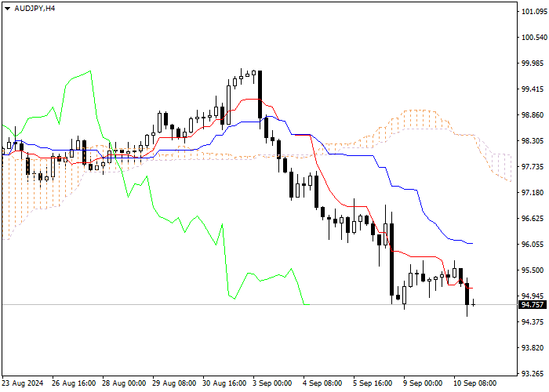The image size is (549, 392).
Task: Click the 4 Sep 08:00 time label
Action: point(323,383)
